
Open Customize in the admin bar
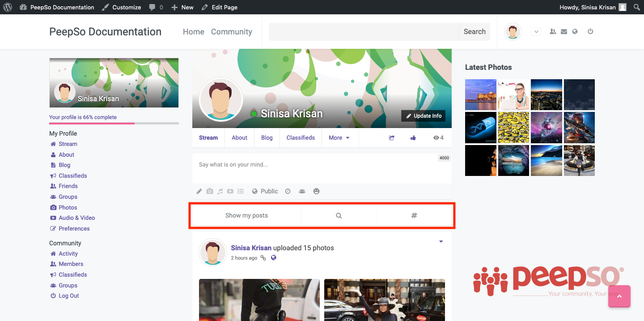coord(122,7)
